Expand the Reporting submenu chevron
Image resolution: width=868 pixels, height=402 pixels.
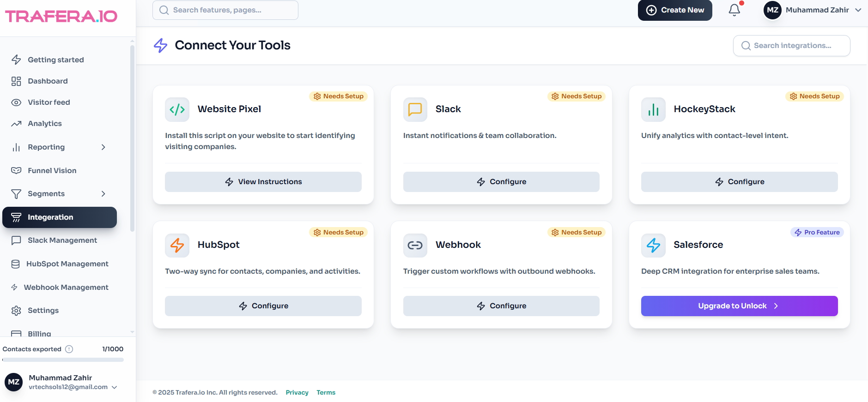(x=103, y=147)
